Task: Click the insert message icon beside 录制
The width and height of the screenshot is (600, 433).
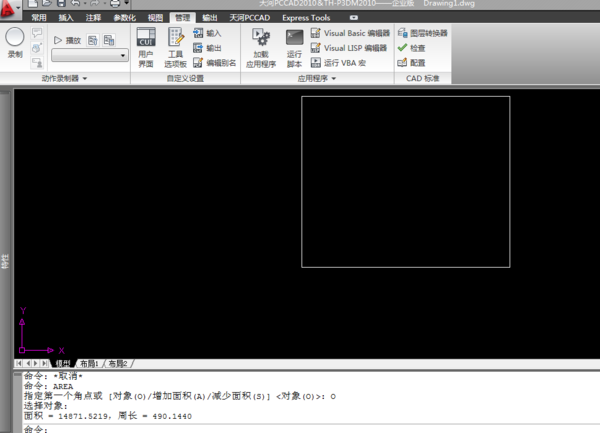Action: click(37, 33)
